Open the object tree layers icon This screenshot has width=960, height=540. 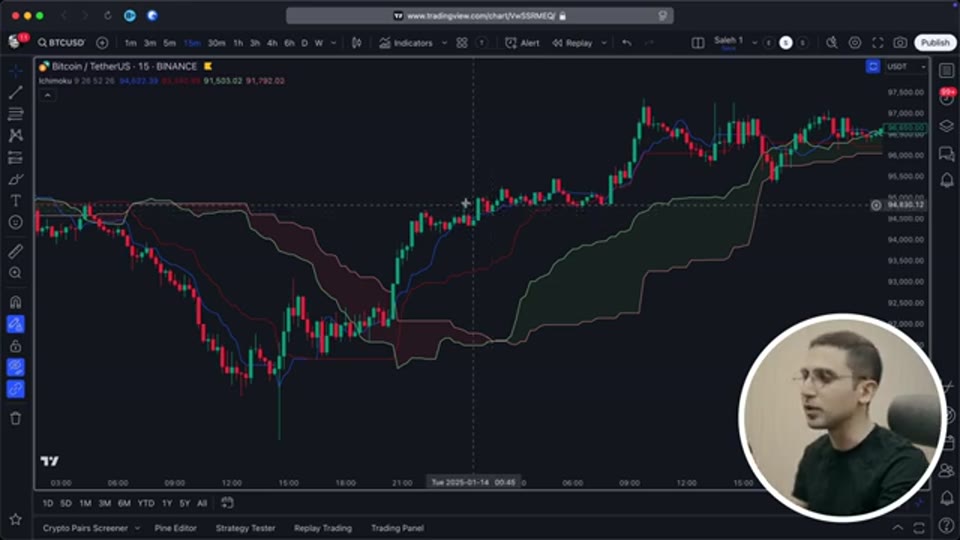[947, 126]
